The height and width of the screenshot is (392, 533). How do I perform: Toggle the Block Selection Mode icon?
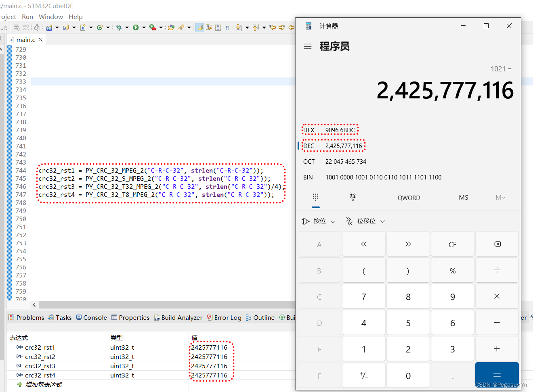click(218, 27)
